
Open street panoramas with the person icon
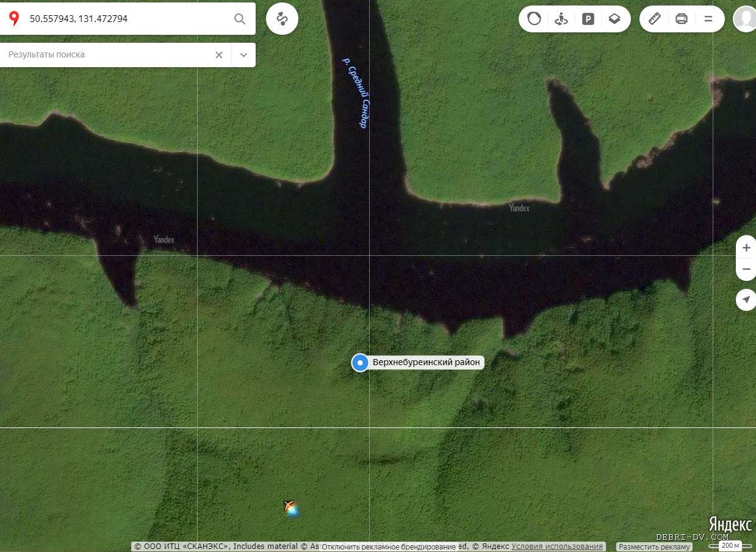click(561, 19)
